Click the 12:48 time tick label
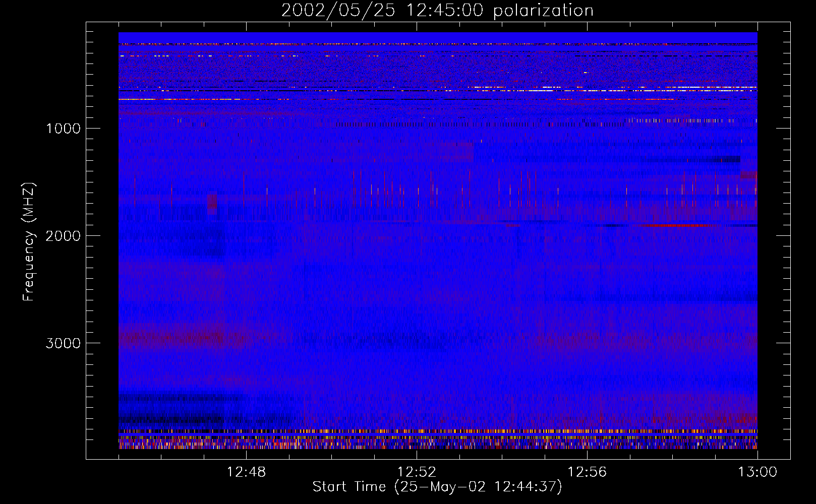 tap(246, 472)
